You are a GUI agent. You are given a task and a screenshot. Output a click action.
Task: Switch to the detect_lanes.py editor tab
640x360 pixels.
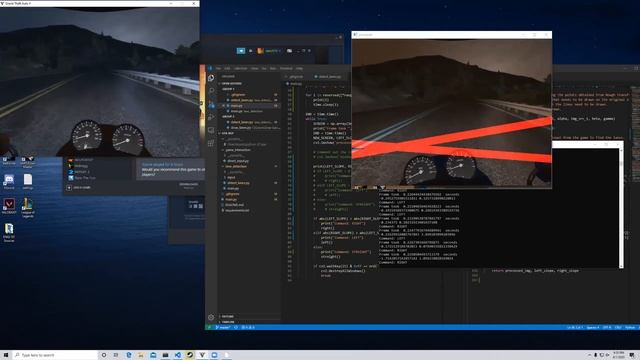pos(329,77)
